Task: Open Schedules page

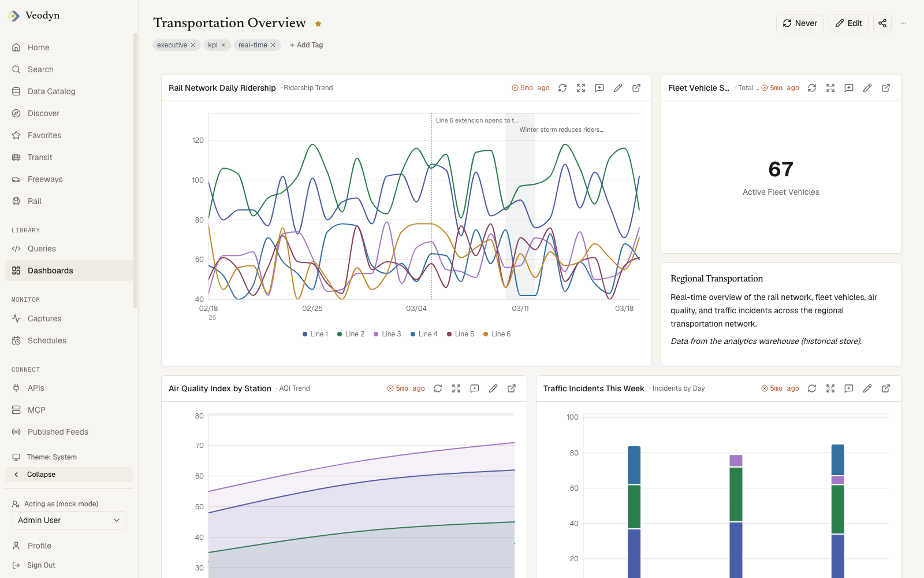Action: (69, 340)
